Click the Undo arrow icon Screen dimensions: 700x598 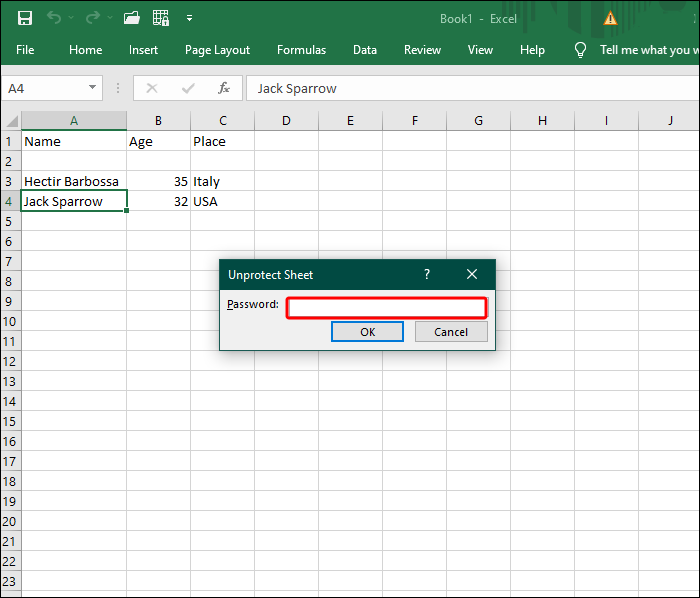54,18
